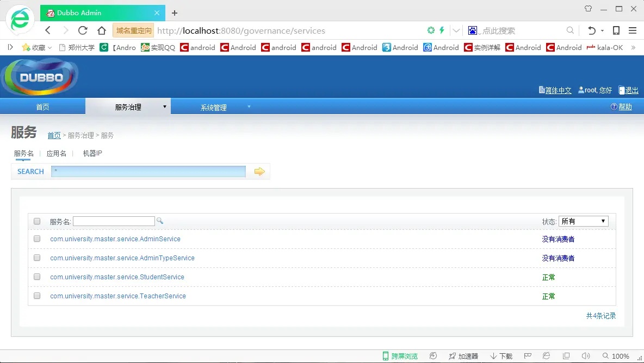This screenshot has width=644, height=363.
Task: Open the 实现QQ bookmark
Action: pos(158,48)
